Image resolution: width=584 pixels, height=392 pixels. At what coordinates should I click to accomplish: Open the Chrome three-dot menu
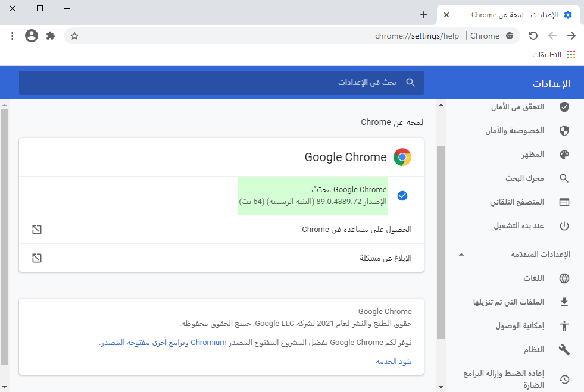pyautogui.click(x=13, y=36)
